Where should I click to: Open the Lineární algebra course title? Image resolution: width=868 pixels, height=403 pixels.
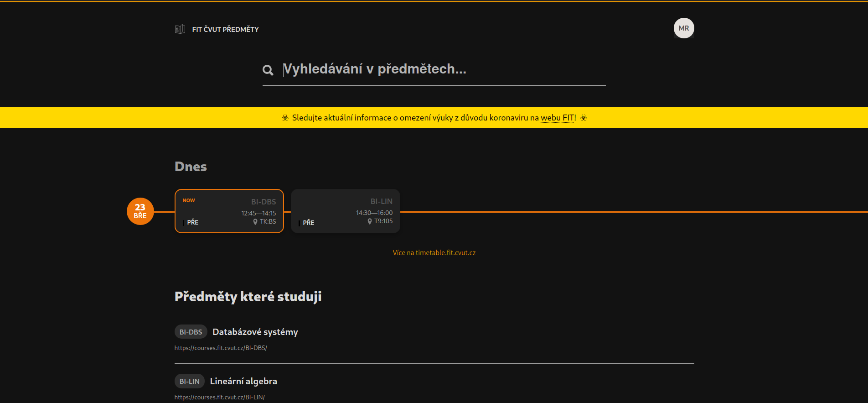(243, 381)
